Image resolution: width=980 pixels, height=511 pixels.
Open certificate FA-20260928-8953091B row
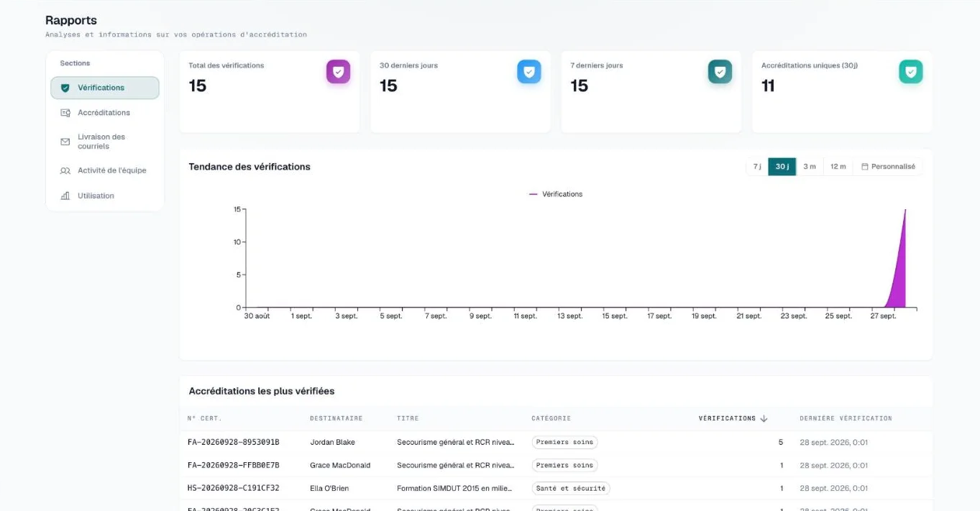point(556,442)
